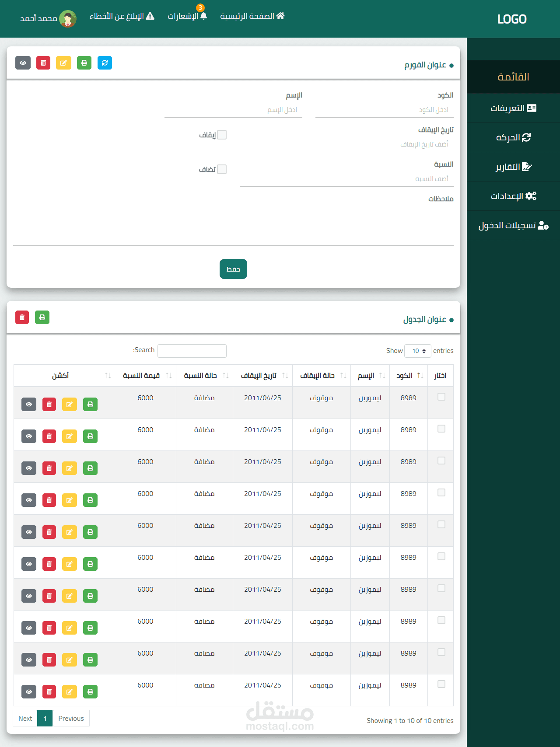
Task: Open الإشعارات notifications link
Action: pyautogui.click(x=187, y=16)
